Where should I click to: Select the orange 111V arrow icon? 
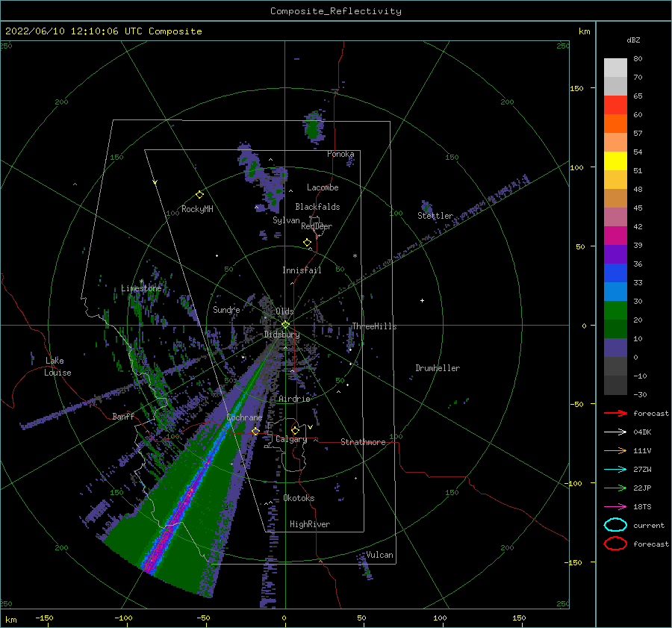coord(615,450)
